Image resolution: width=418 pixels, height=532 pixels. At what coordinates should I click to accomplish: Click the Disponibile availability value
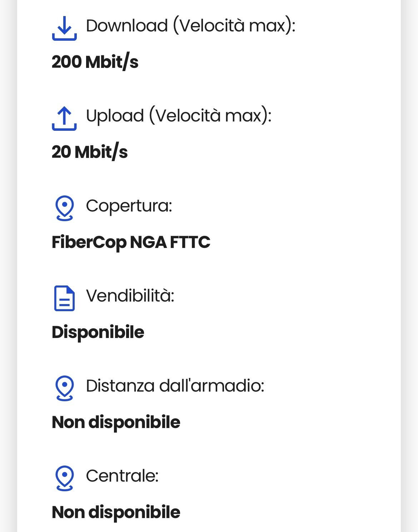point(98,332)
